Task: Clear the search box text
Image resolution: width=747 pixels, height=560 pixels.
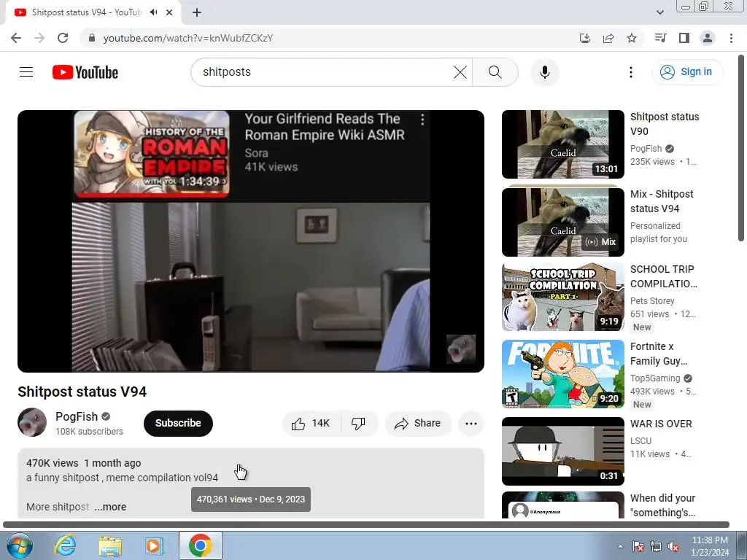Action: (460, 72)
